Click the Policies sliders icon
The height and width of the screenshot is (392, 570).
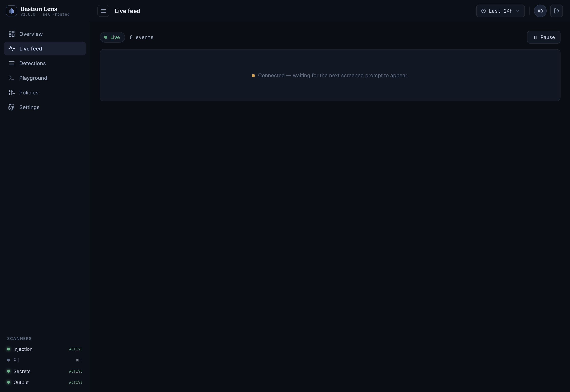coord(11,93)
